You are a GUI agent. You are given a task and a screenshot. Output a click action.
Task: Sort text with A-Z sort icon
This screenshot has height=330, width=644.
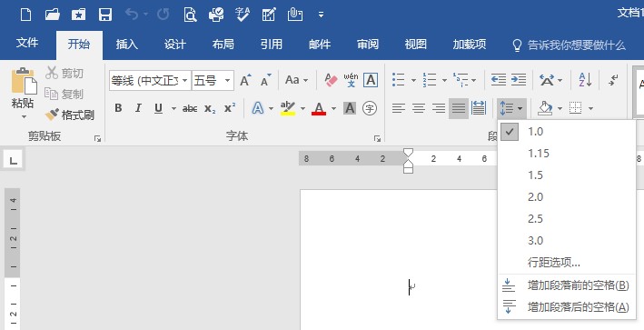(585, 80)
